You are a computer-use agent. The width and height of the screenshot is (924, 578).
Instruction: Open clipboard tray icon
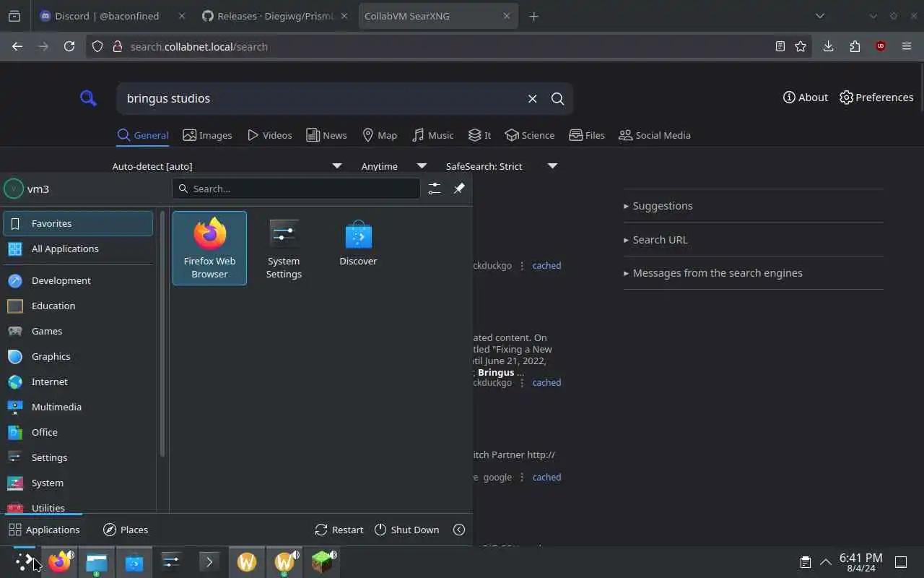coord(805,562)
